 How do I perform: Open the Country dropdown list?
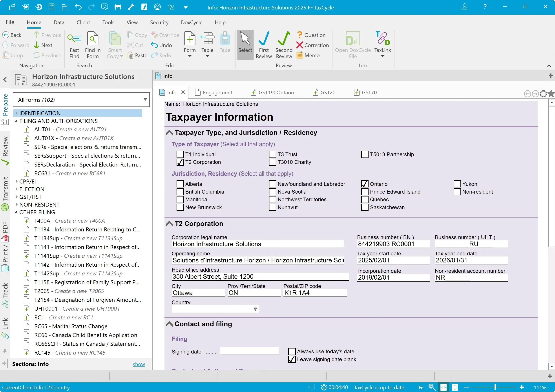click(255, 309)
